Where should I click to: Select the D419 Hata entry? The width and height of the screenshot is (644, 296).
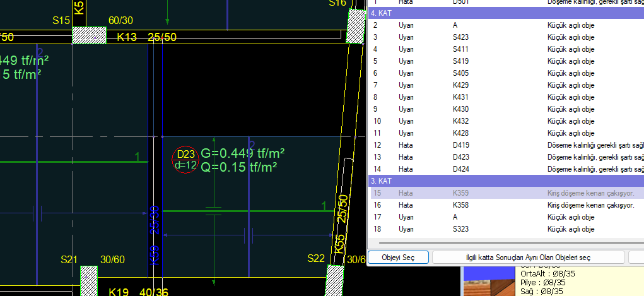point(505,145)
